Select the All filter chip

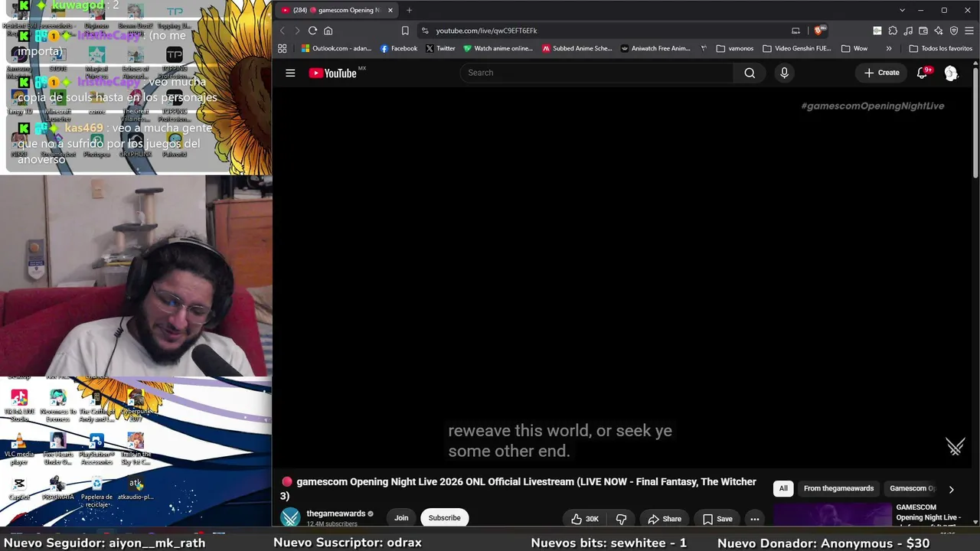pyautogui.click(x=783, y=488)
